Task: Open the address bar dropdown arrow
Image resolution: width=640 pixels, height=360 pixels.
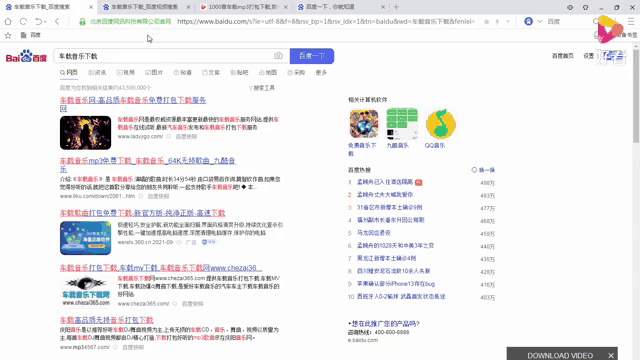Action: [x=508, y=22]
